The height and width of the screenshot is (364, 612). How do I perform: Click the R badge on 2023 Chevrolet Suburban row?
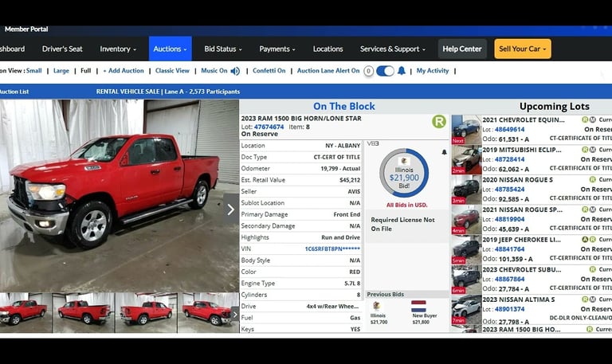click(x=593, y=269)
